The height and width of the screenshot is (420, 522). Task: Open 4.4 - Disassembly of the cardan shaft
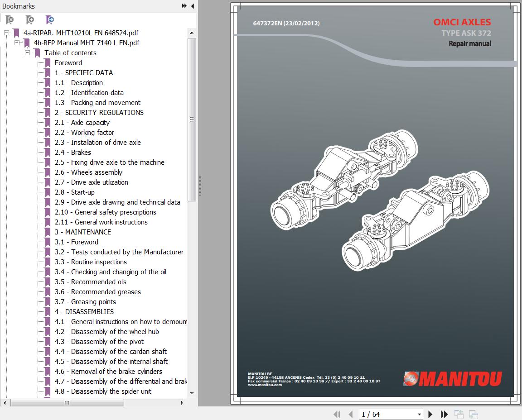[x=111, y=352]
